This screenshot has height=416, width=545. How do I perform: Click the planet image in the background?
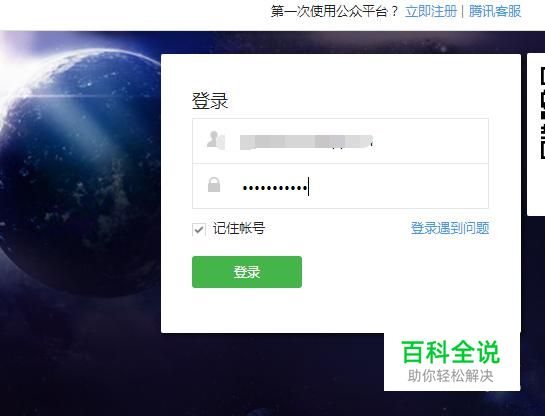[x=80, y=172]
